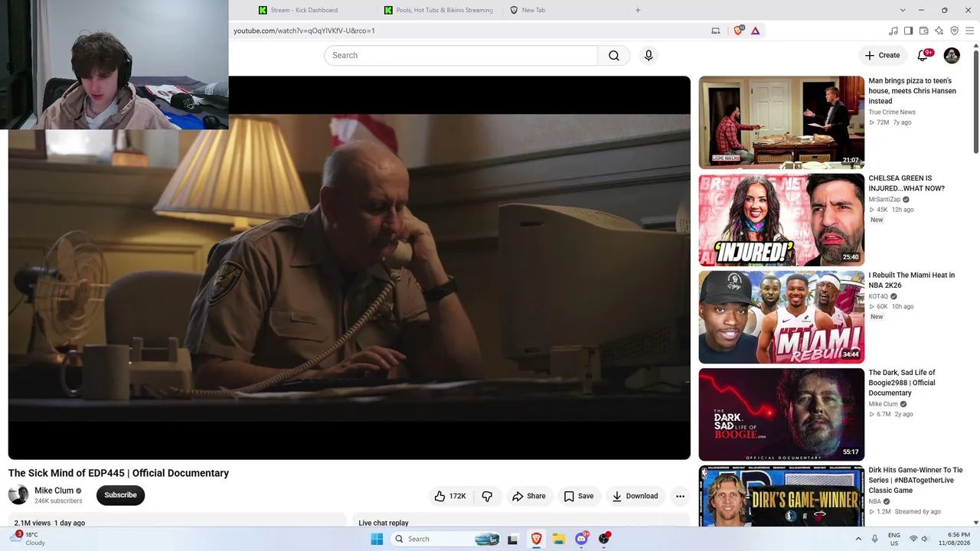Open the OBS icon on taskbar

[x=604, y=539]
